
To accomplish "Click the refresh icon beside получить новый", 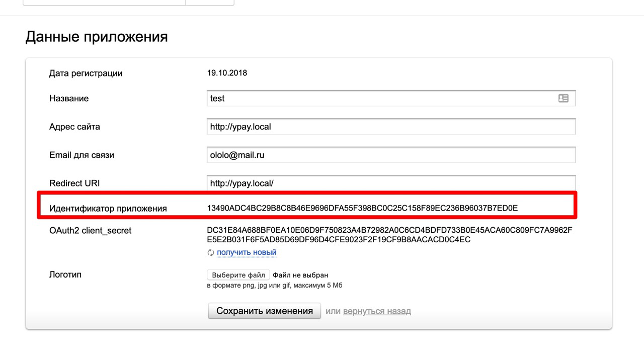I will (211, 253).
